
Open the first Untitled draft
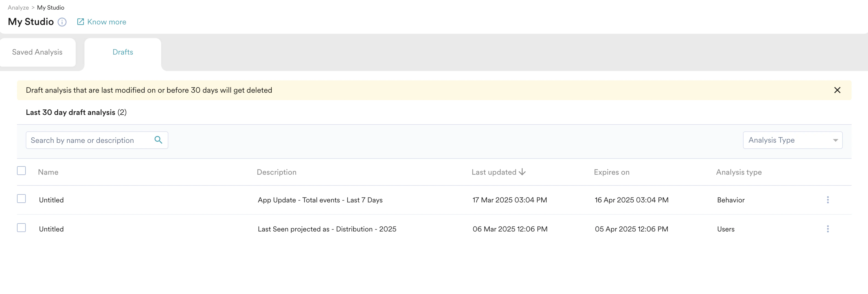(x=51, y=200)
